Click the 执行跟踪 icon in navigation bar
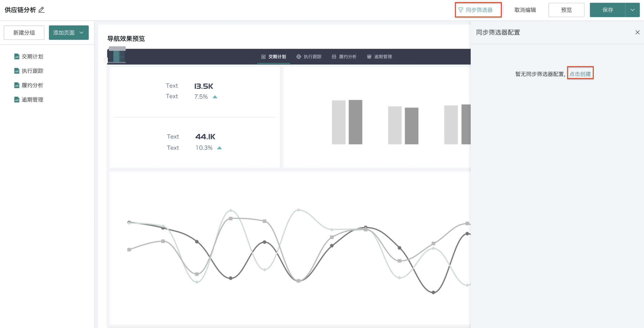Image resolution: width=644 pixels, height=328 pixels. tap(299, 57)
